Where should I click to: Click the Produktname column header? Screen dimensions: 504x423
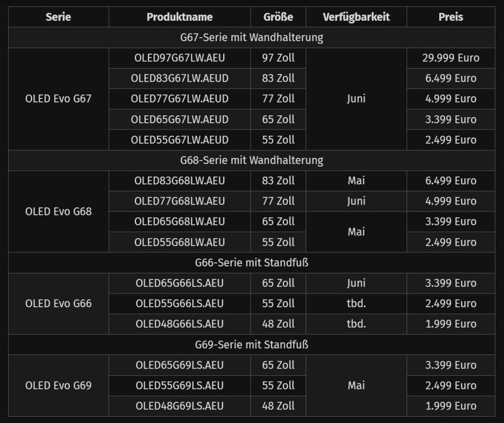point(180,17)
